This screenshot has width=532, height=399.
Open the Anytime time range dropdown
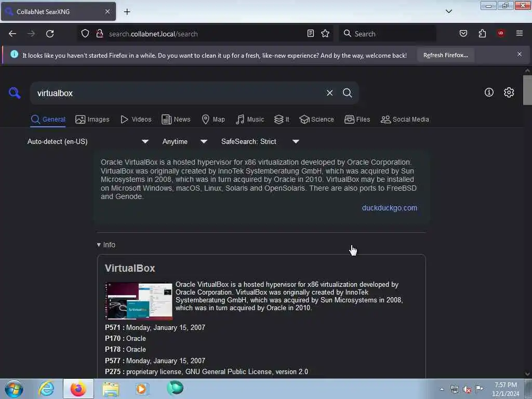coord(184,141)
